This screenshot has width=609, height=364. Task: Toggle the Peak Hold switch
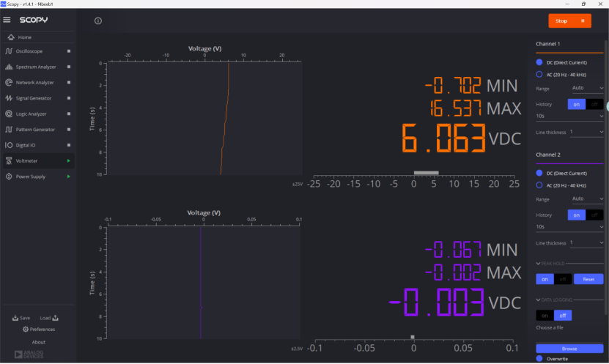(x=553, y=279)
